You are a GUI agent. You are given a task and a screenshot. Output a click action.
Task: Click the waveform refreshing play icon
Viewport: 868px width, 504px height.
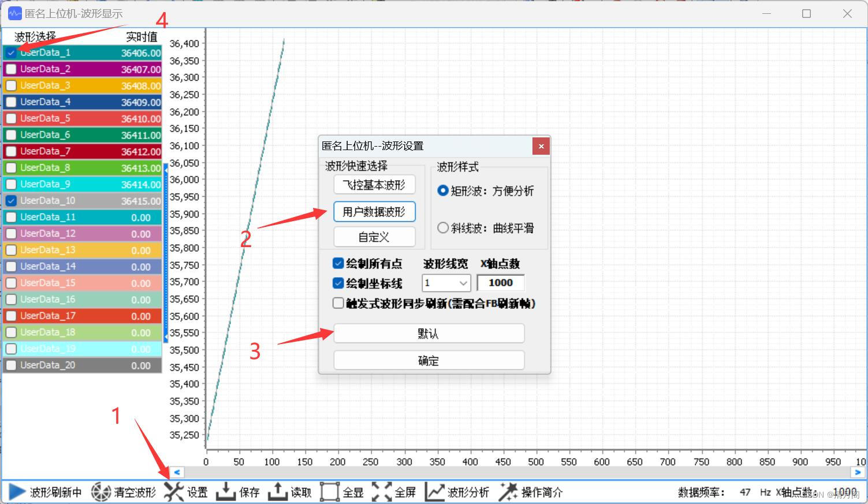17,492
